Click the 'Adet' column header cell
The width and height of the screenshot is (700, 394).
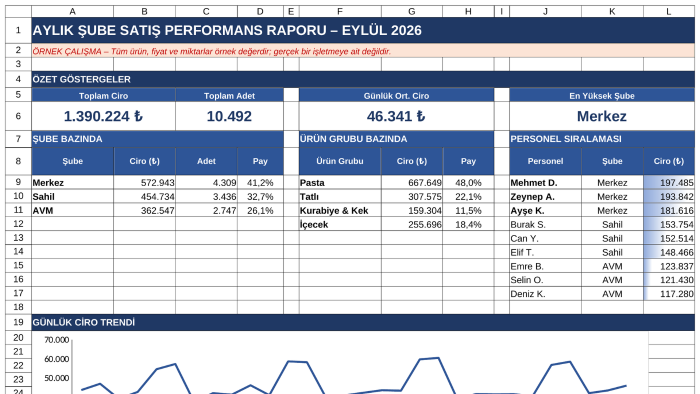[206, 161]
